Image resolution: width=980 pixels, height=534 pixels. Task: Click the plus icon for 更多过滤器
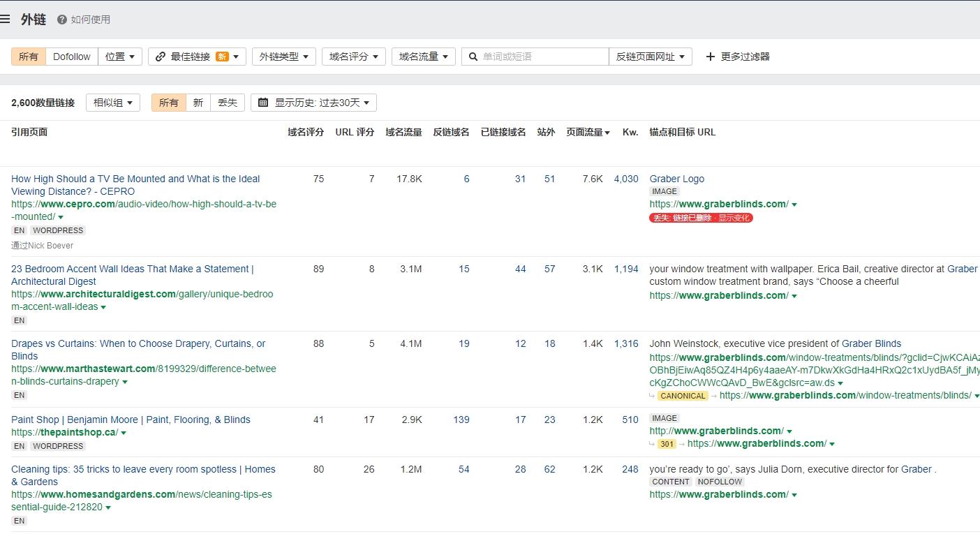711,57
